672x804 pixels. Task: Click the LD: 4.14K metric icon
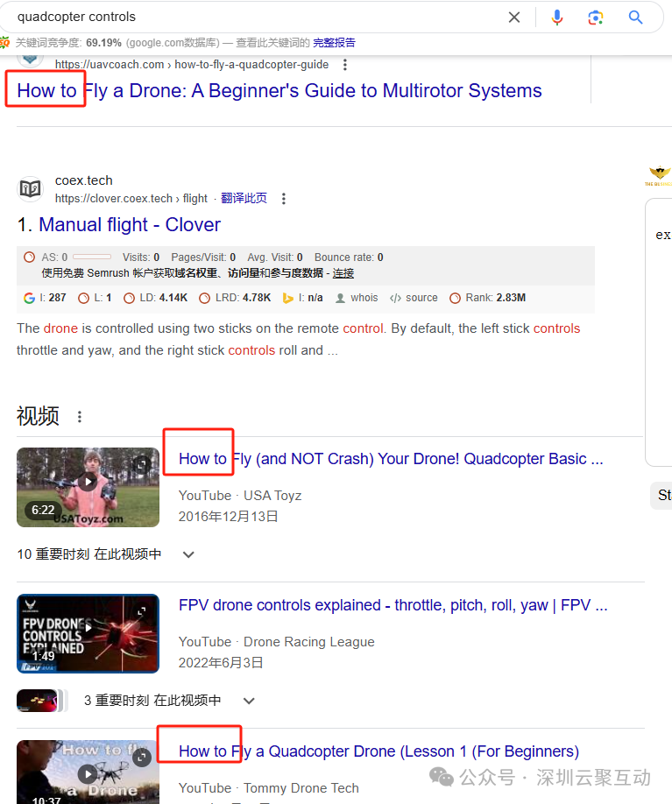pos(130,298)
